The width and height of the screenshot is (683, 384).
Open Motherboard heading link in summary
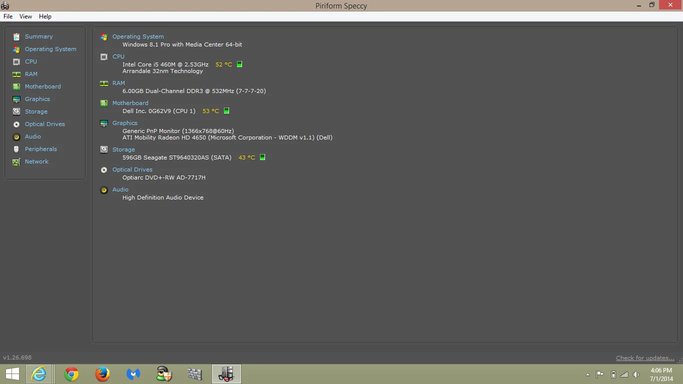130,103
